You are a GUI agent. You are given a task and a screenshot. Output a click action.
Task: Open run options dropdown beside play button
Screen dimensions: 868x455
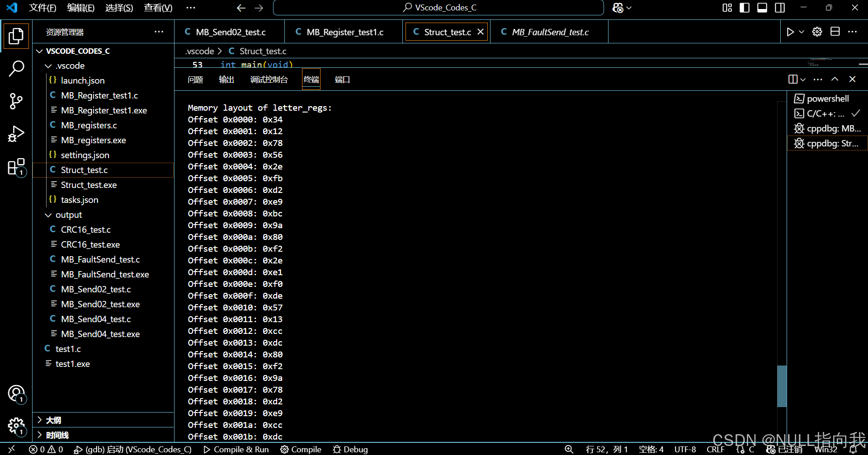pyautogui.click(x=802, y=32)
